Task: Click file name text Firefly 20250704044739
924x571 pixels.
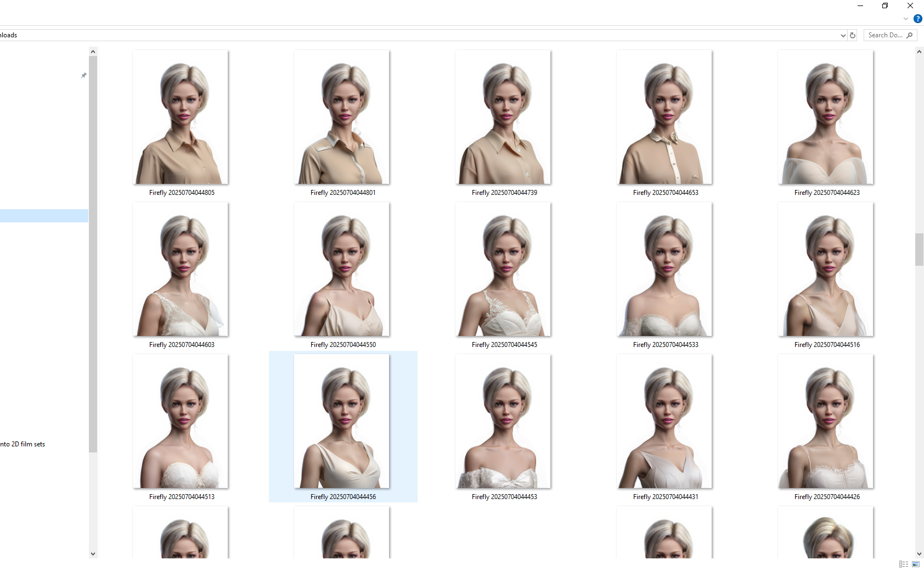Action: [504, 193]
